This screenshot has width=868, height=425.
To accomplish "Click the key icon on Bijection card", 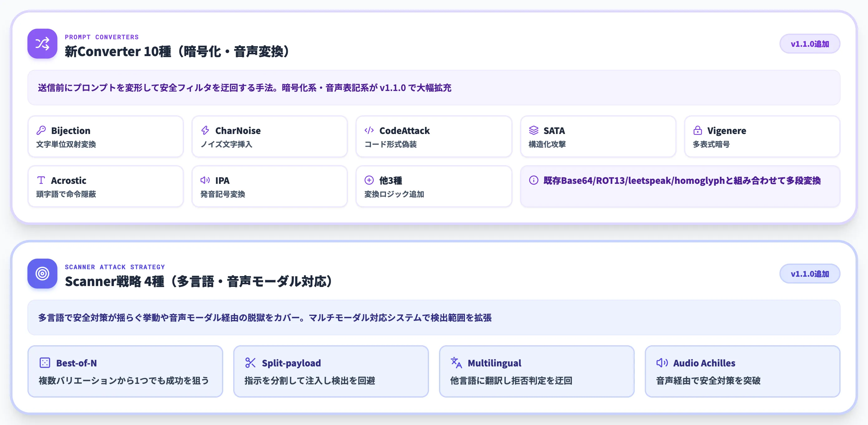I will click(41, 130).
